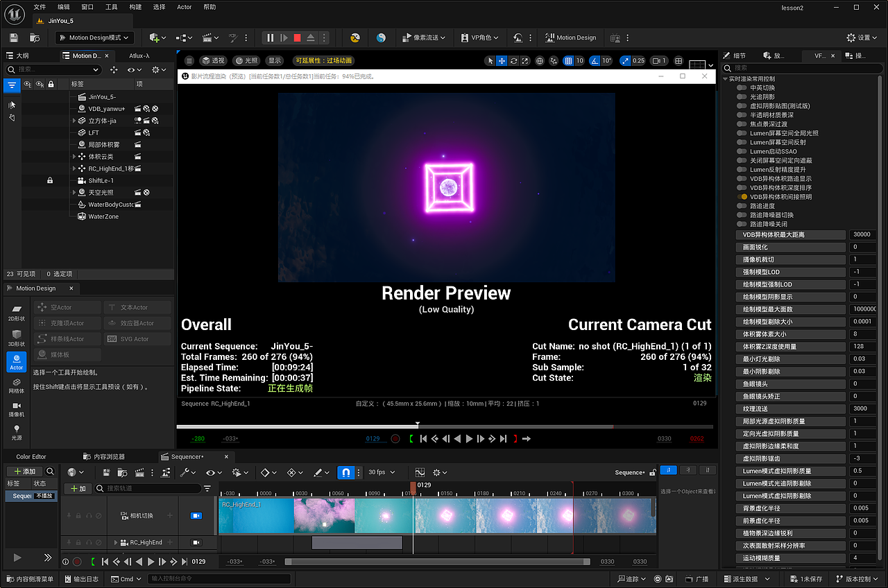Toggle the blue camera button on 相机切换 track
Viewport: 888px width, 588px height.
(x=196, y=515)
